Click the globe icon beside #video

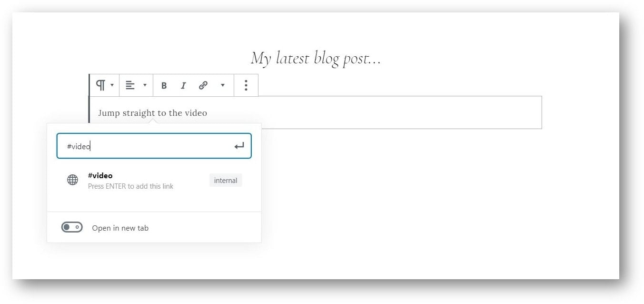coord(72,180)
